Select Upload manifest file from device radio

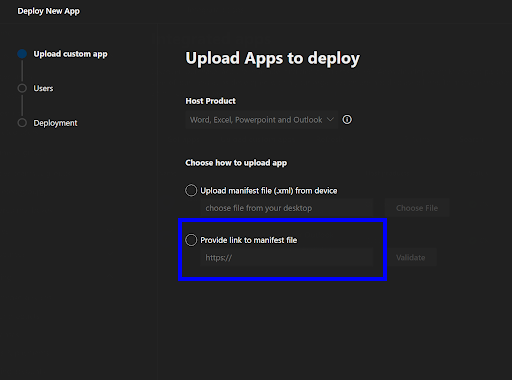tap(191, 191)
